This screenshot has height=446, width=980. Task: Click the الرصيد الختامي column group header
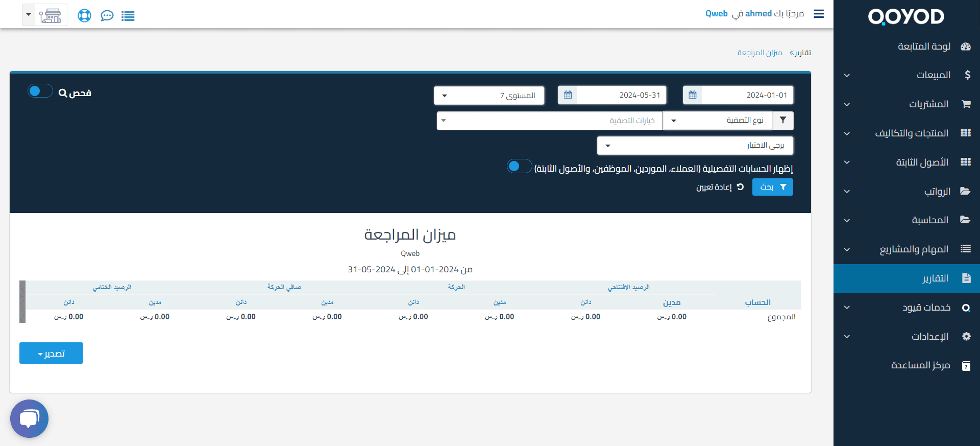tap(112, 287)
